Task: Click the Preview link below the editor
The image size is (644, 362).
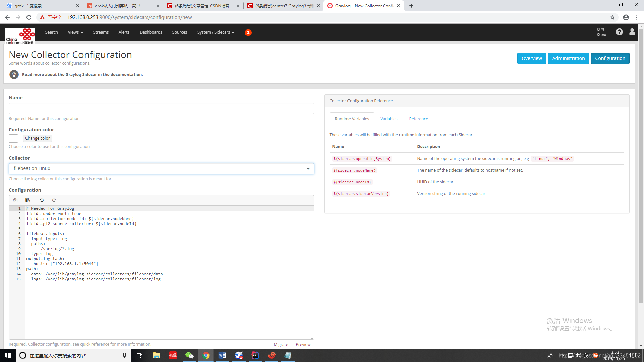Action: click(303, 345)
